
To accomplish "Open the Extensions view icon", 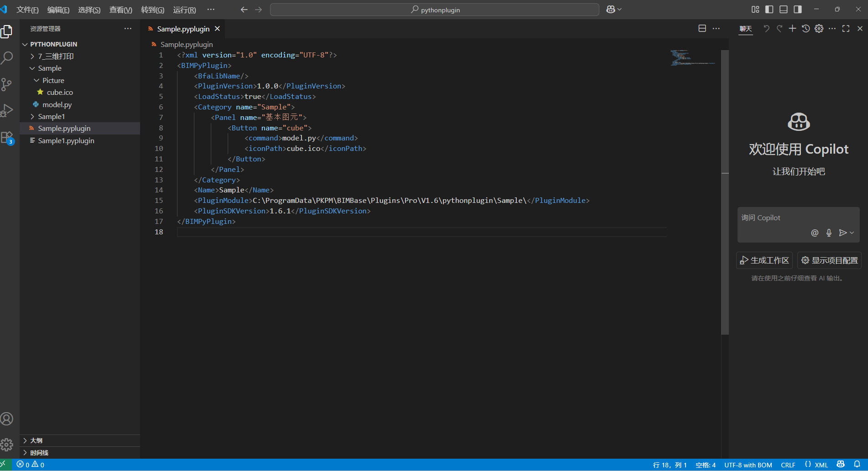I will [x=7, y=137].
